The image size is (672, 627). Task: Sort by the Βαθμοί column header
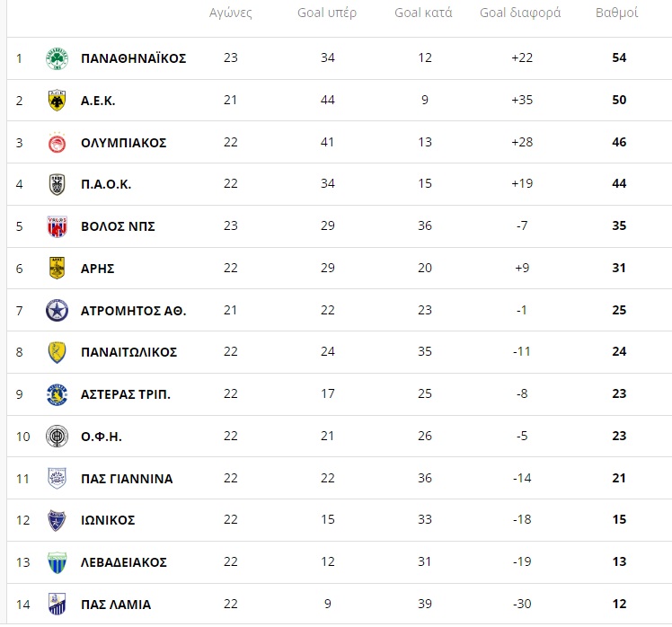[x=616, y=13]
